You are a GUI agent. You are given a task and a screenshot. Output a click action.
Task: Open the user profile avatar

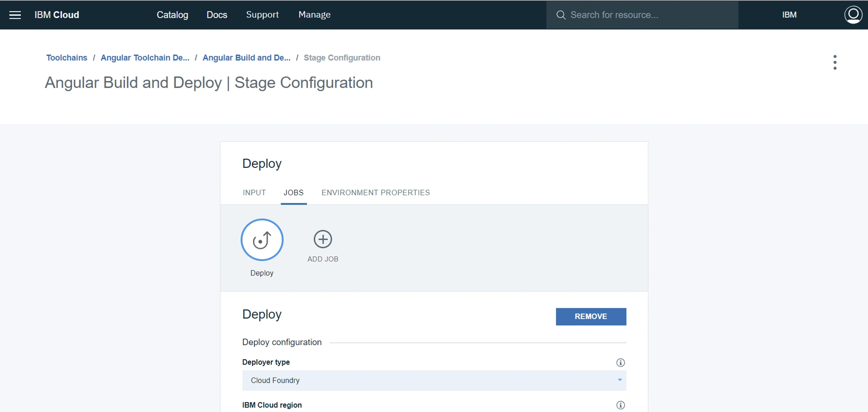(x=853, y=15)
